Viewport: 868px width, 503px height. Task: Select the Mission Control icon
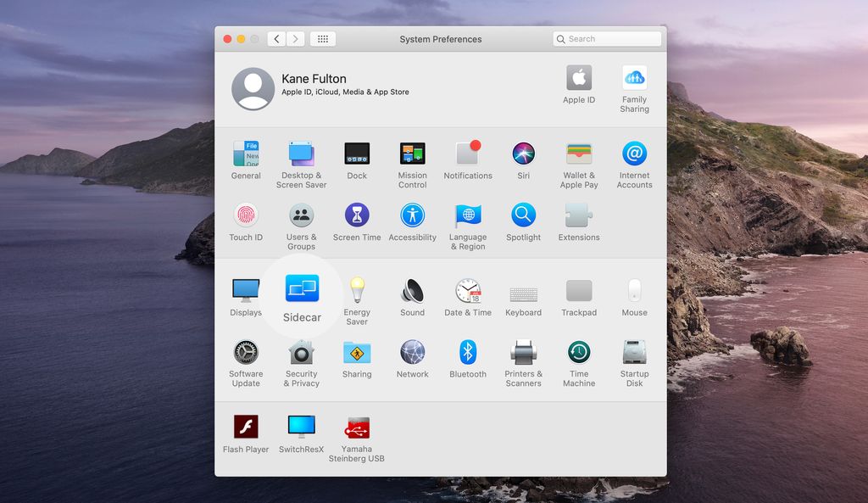tap(412, 154)
